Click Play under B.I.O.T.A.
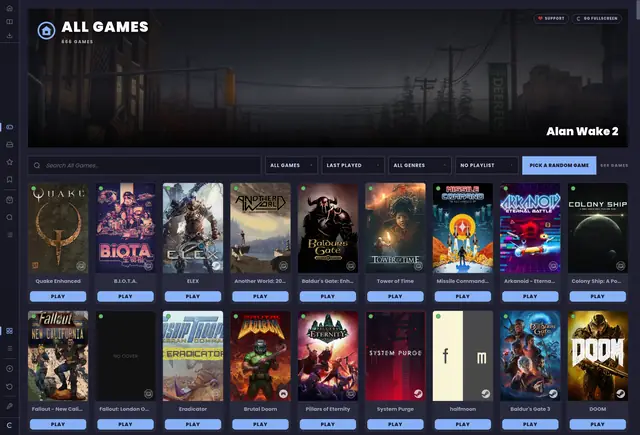Viewport: 640px width, 435px height. 125,296
